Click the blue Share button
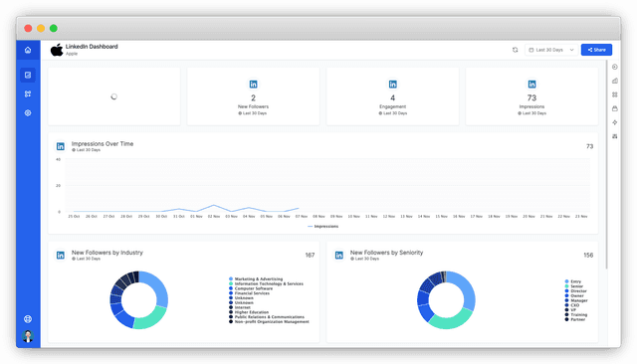 pos(596,50)
